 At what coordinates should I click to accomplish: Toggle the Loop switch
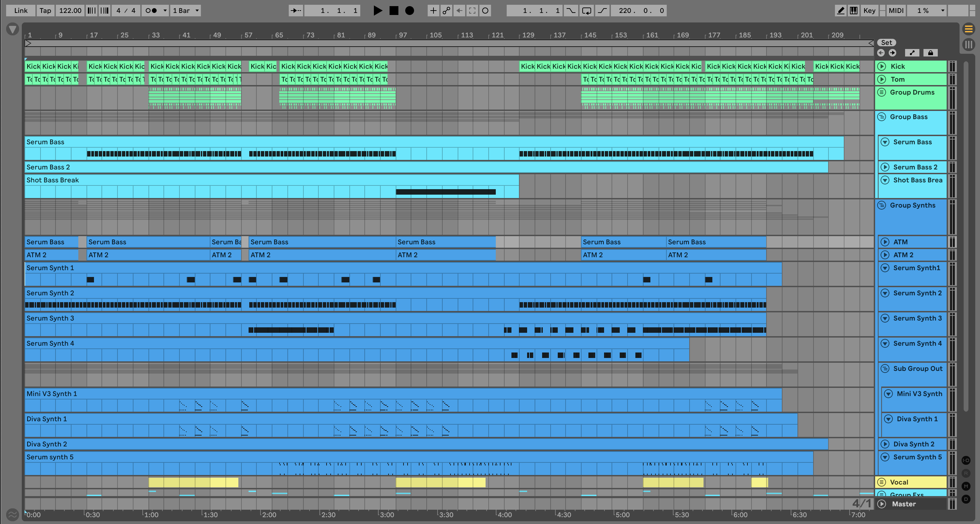(586, 11)
